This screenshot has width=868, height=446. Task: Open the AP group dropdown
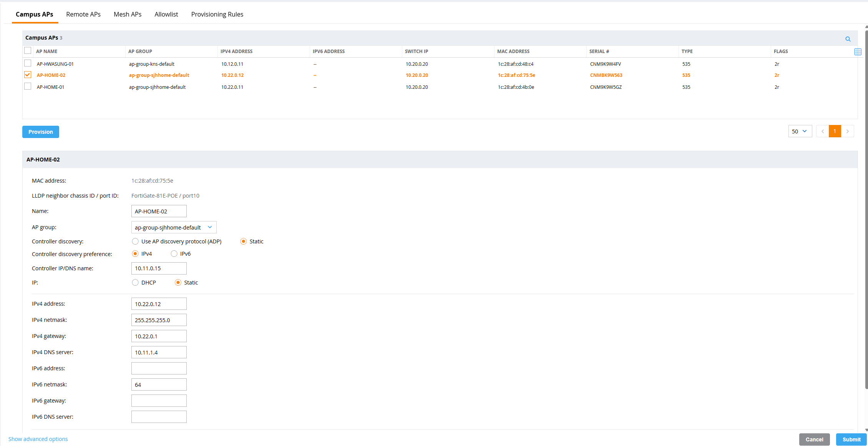tap(174, 227)
